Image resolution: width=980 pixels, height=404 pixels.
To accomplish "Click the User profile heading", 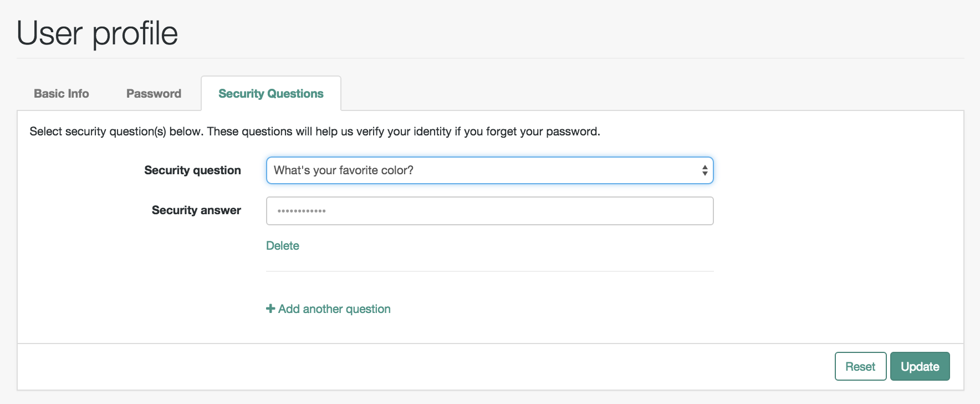I will pyautogui.click(x=98, y=33).
